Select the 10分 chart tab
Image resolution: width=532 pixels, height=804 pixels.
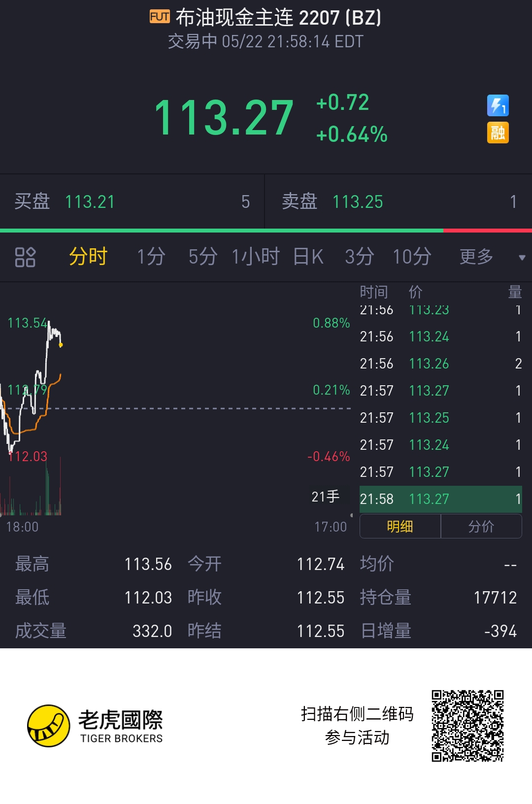click(x=412, y=257)
